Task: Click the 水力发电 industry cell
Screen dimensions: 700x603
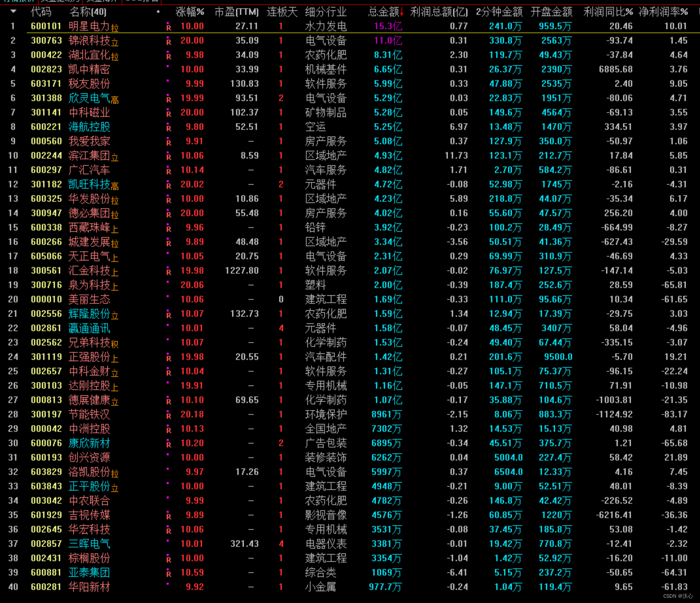Action: click(326, 26)
